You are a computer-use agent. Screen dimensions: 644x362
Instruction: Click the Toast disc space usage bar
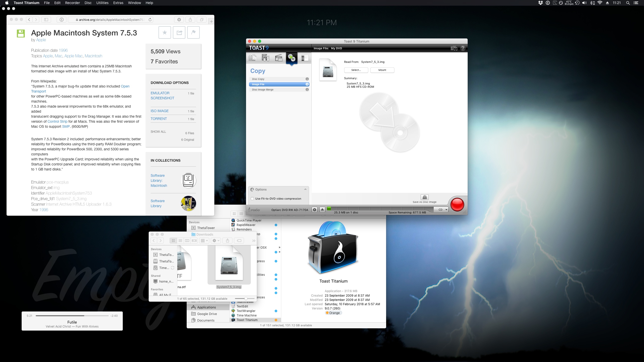point(380,209)
